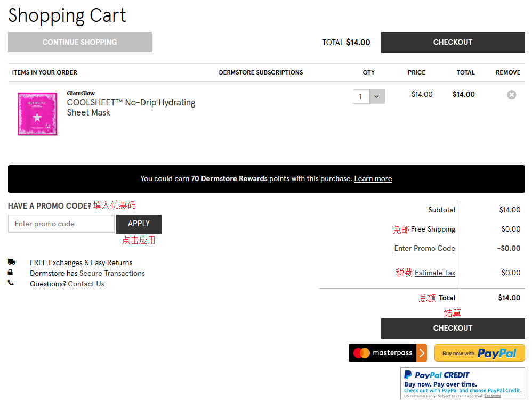Click the GlamGlow product thumbnail
The image size is (532, 402).
pos(37,114)
